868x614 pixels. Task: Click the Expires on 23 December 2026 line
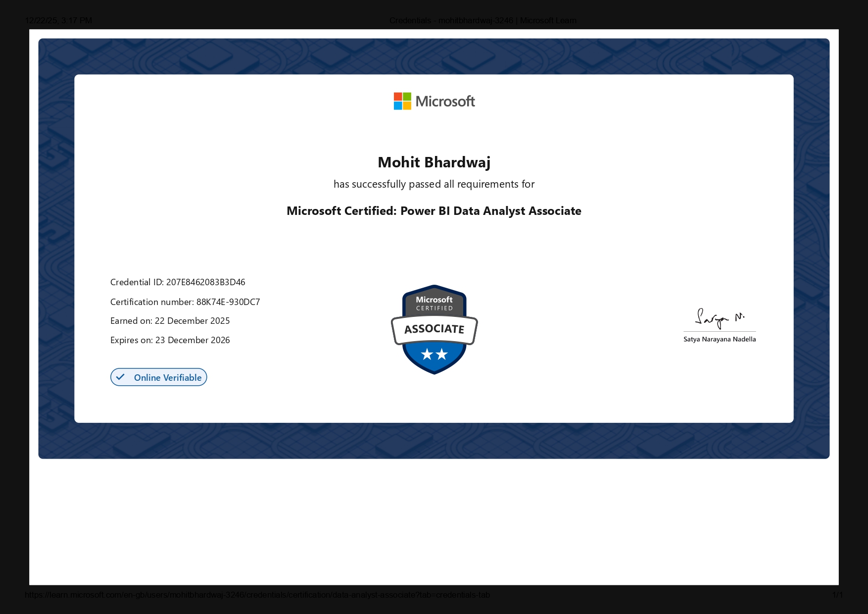click(x=170, y=340)
